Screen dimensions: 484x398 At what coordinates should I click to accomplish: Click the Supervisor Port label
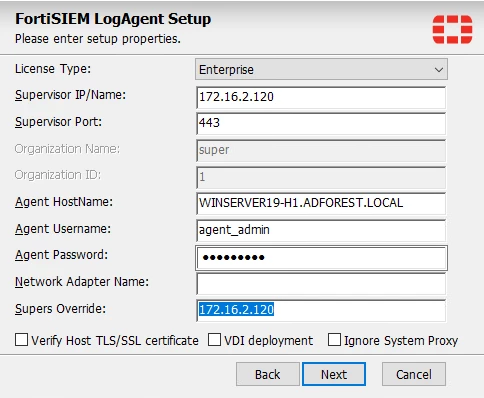pos(58,122)
